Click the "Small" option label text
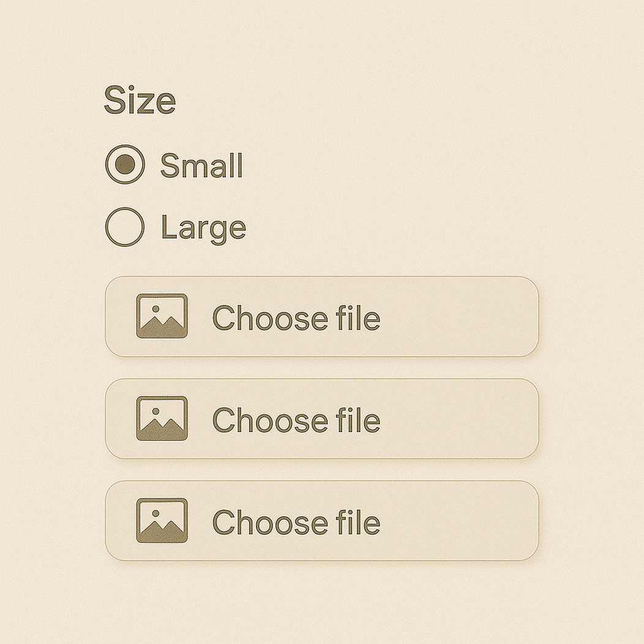644x644 pixels. click(201, 166)
